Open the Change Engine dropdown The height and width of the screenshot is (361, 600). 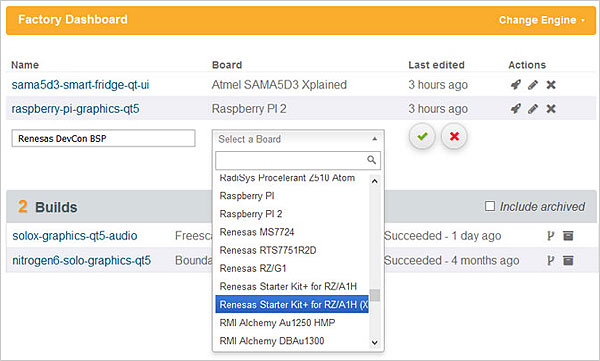pos(541,20)
